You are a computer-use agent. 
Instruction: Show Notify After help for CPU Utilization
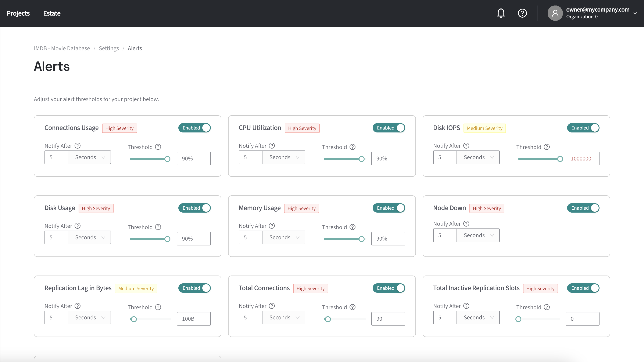pos(272,146)
